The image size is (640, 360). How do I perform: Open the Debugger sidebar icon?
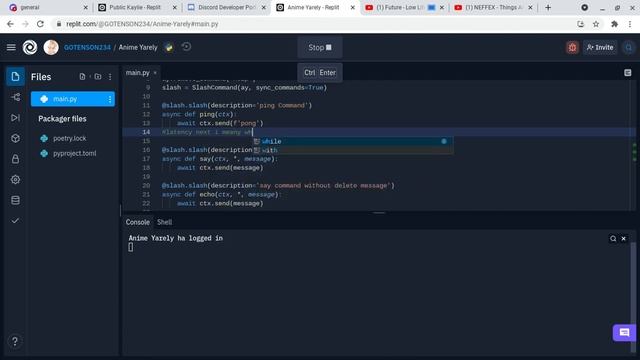15,118
